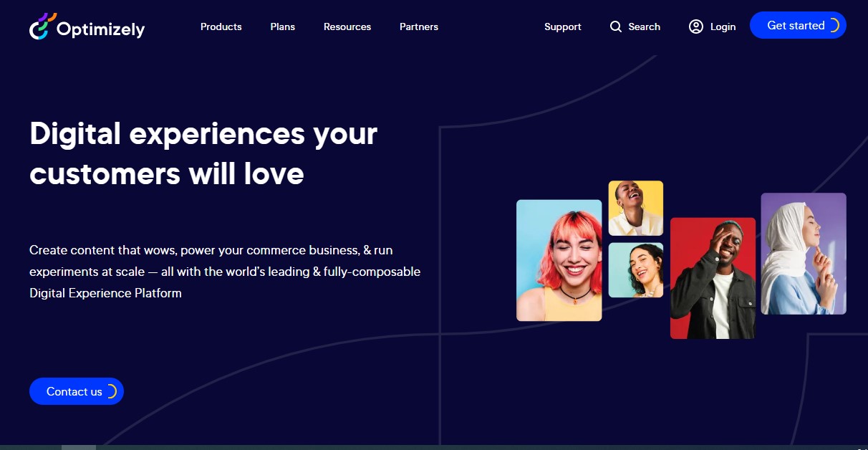Click the arc icon in Contact us button
Viewport: 868px width, 450px height.
pyautogui.click(x=110, y=391)
